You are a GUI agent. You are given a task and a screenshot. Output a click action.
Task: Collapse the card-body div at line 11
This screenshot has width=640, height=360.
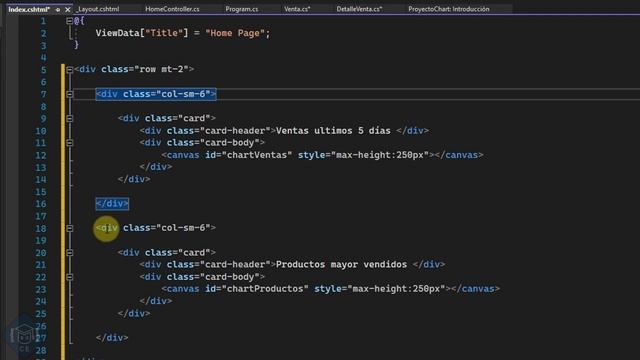pos(69,143)
